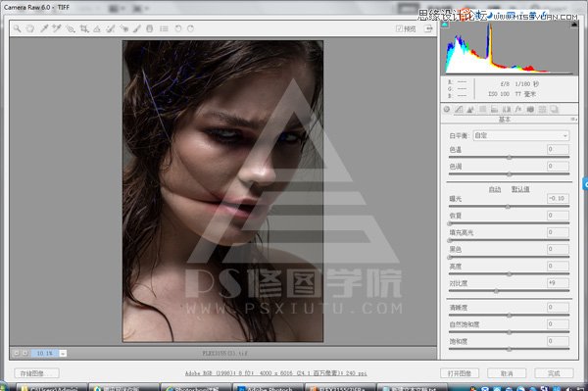Switch to the Lens Corrections tab
The width and height of the screenshot is (588, 391).
click(x=507, y=109)
